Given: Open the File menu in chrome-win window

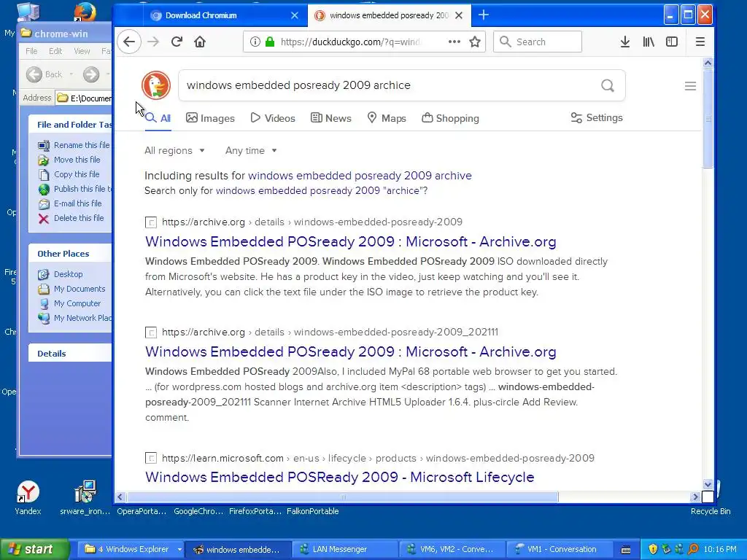Looking at the screenshot, I should [31, 51].
